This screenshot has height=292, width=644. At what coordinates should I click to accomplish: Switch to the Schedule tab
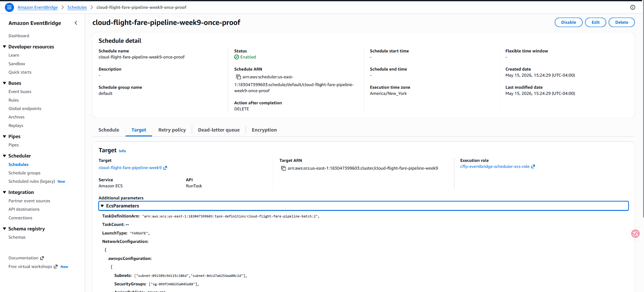109,130
